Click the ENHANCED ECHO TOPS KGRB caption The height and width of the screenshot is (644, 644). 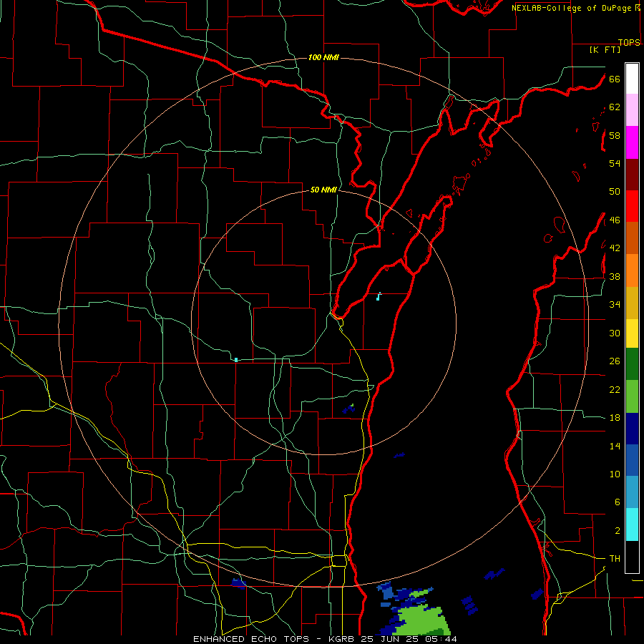click(x=325, y=639)
